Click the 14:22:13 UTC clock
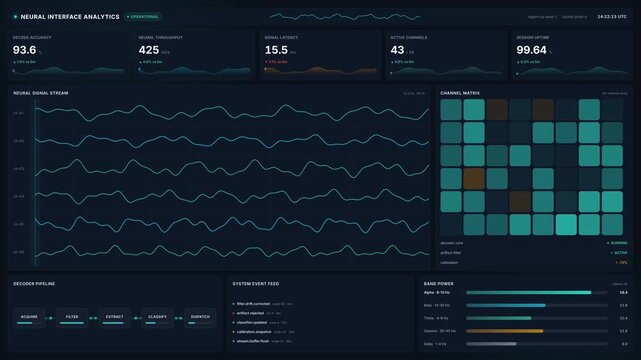 coord(612,17)
